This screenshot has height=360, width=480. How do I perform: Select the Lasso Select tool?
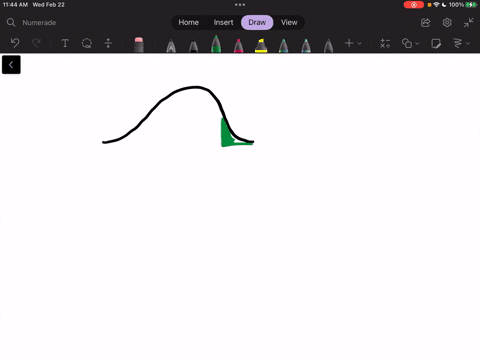[87, 43]
